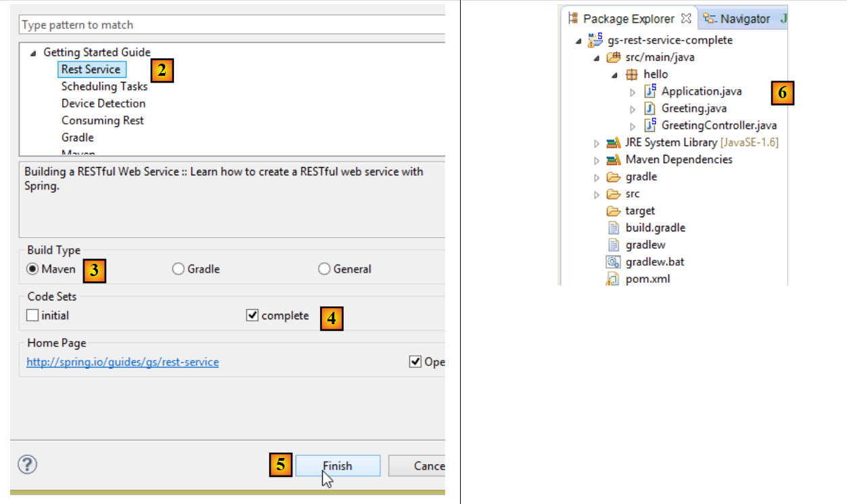This screenshot has height=504, width=847.
Task: Collapse the hello package node
Action: [x=615, y=74]
